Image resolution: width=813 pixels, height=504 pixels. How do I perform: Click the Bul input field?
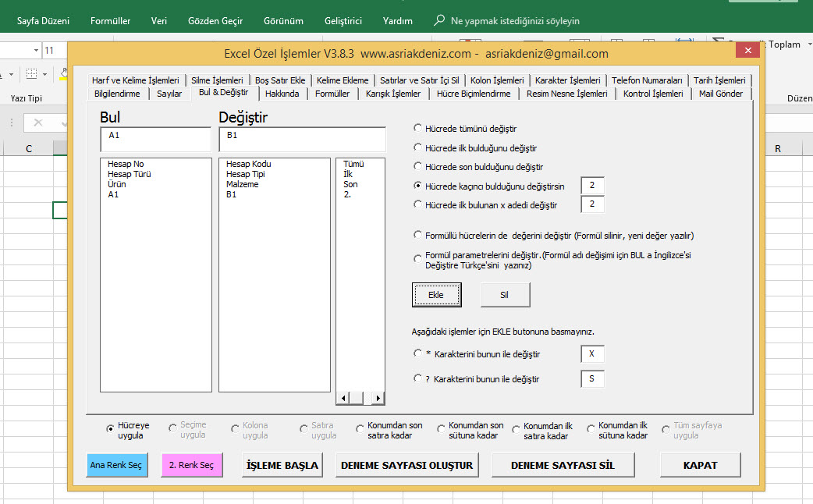tap(155, 140)
